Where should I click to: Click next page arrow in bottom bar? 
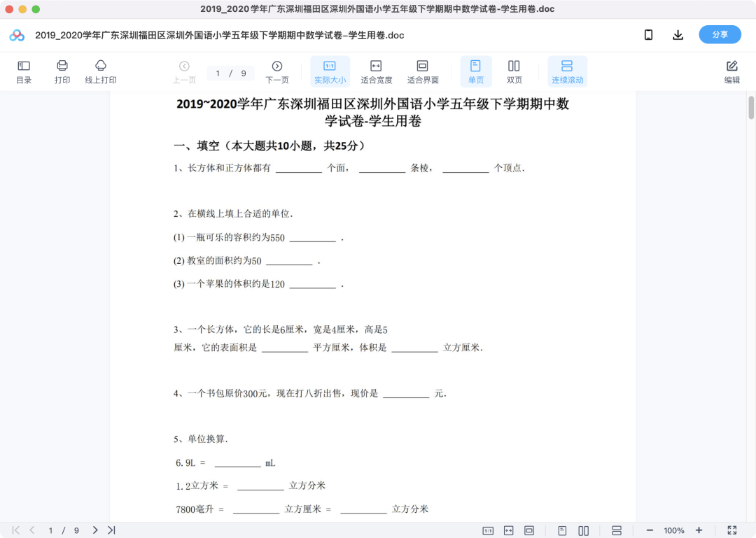point(95,530)
